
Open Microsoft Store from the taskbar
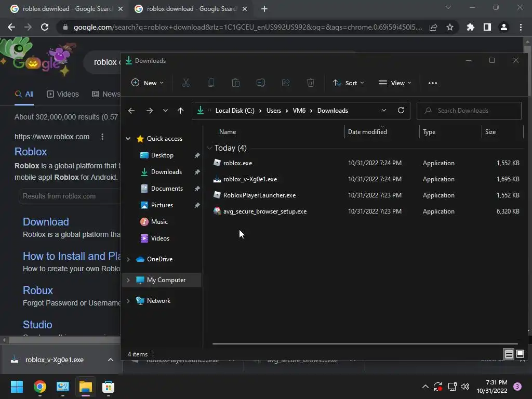pos(108,387)
